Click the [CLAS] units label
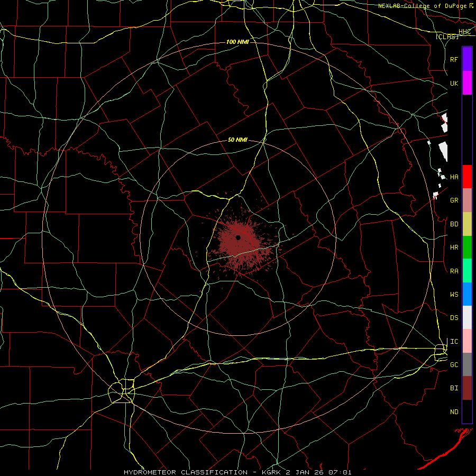 [x=447, y=36]
